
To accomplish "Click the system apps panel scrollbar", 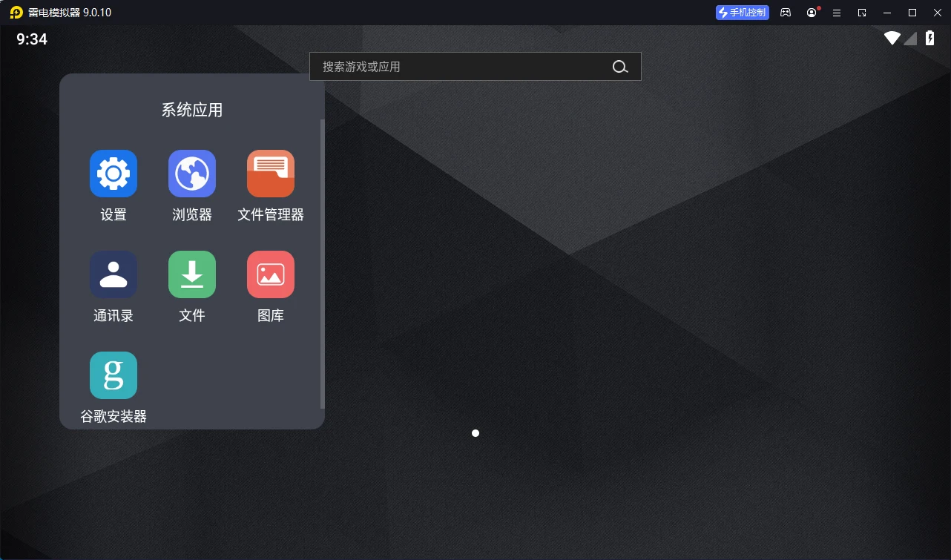I will click(x=321, y=223).
